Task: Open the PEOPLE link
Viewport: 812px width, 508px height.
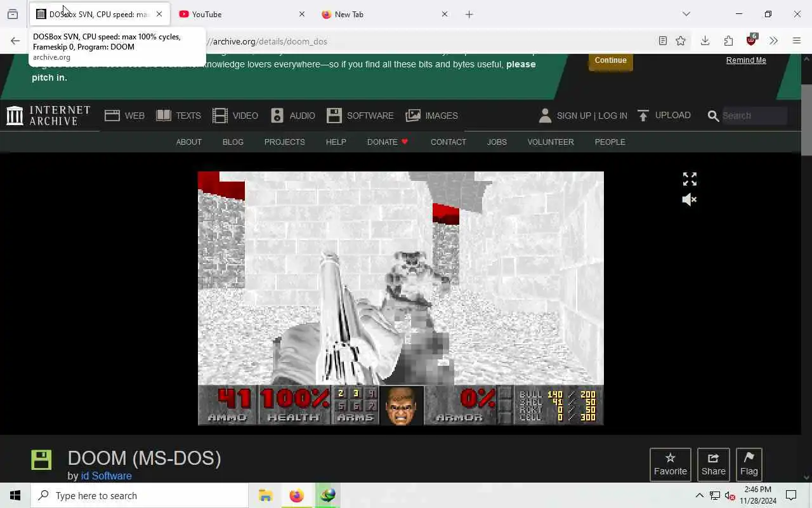Action: tap(610, 142)
